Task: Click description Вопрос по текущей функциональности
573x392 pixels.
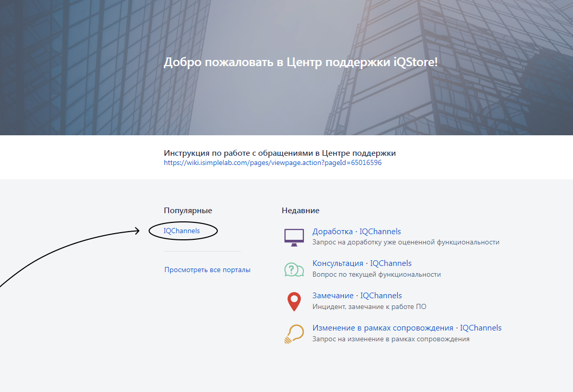Action: pos(376,274)
